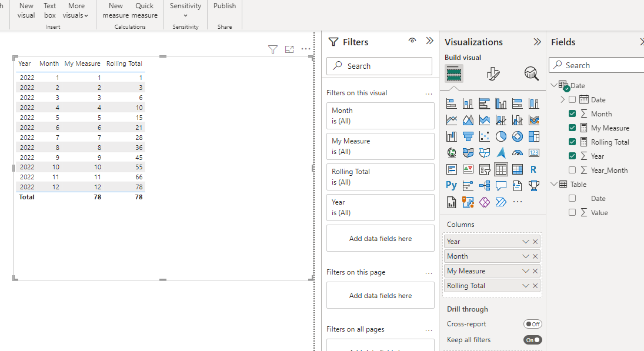Click the visual header filter icon
This screenshot has height=351, width=644.
coord(273,49)
